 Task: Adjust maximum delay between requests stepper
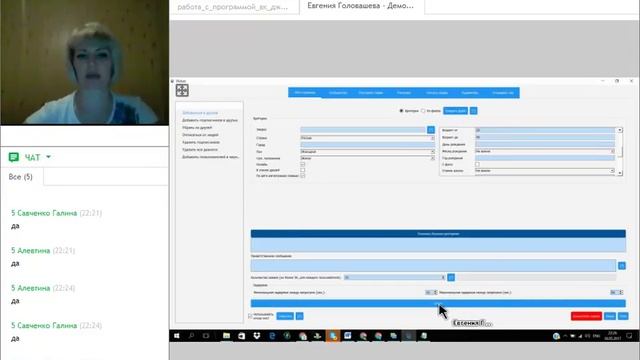621,292
